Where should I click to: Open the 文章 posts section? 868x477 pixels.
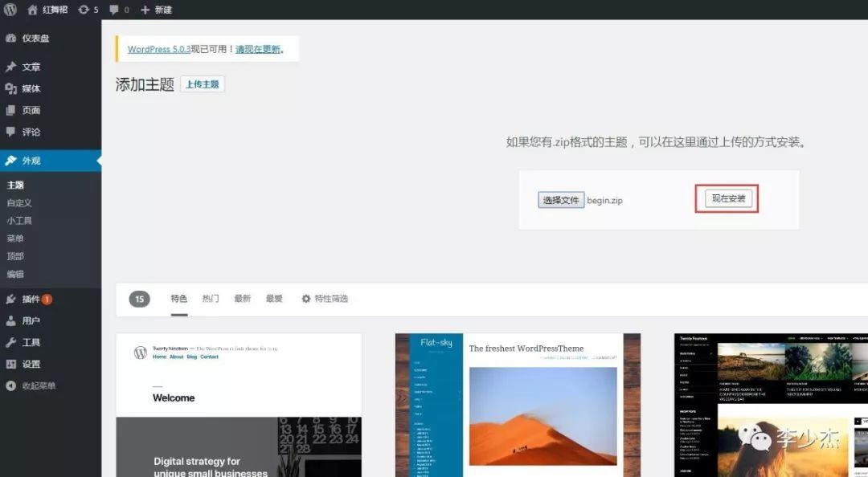(x=51, y=67)
